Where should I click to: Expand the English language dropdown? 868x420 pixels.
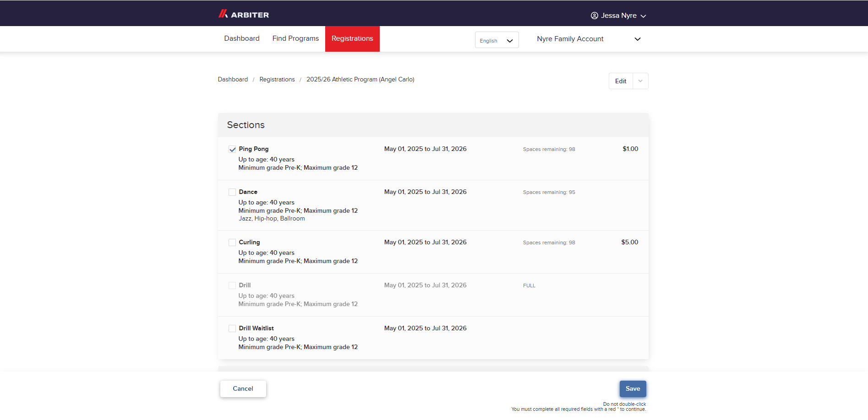tap(497, 40)
